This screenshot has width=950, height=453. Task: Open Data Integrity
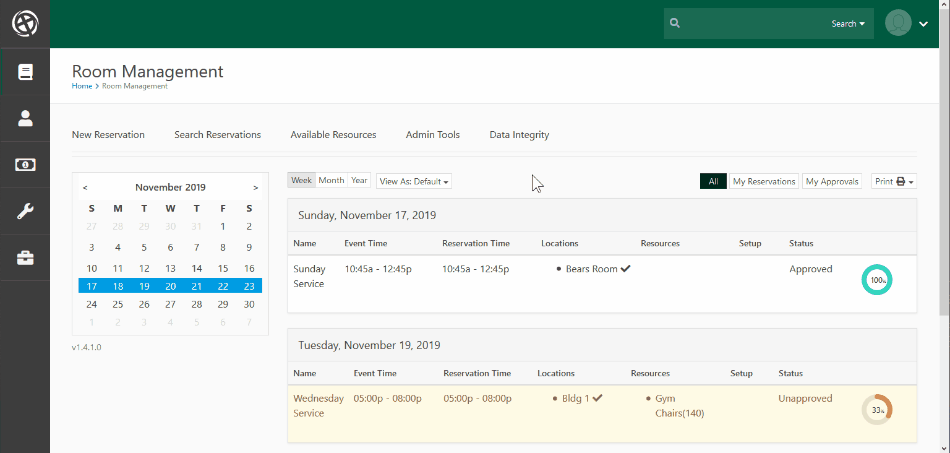[519, 134]
